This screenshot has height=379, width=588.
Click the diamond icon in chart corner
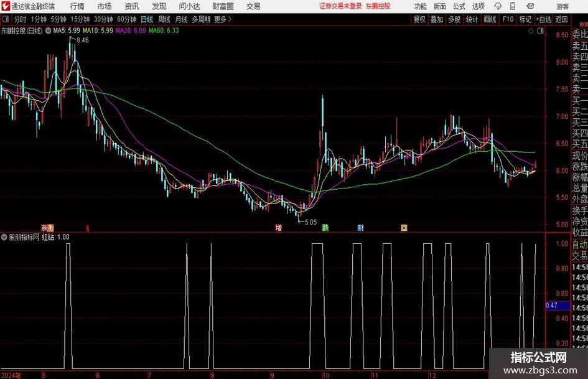point(531,31)
